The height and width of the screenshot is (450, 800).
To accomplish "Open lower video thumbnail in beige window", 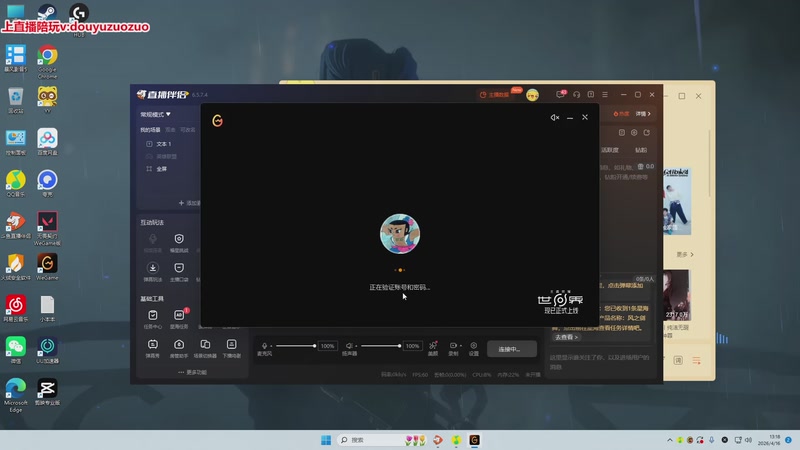I will [x=677, y=295].
